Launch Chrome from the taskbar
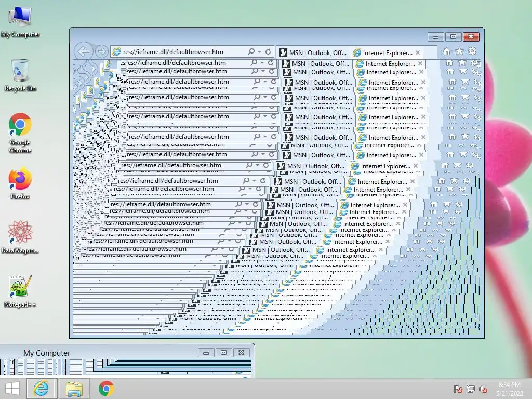 (106, 389)
